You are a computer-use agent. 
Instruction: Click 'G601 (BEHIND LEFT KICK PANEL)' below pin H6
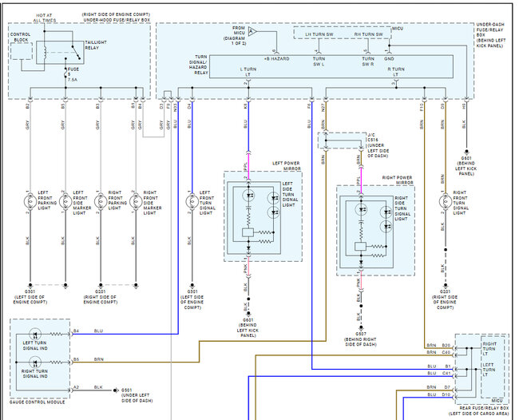[466, 166]
